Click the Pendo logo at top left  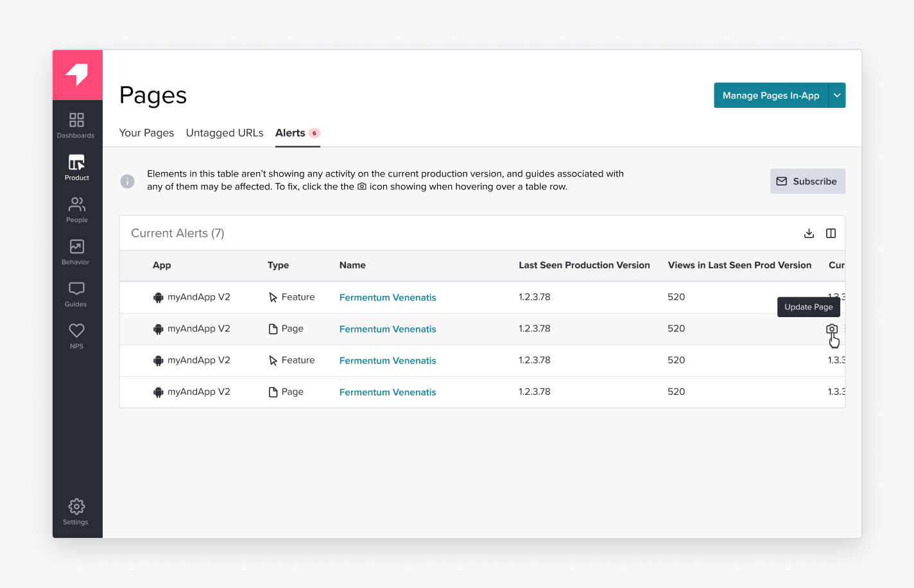(77, 75)
